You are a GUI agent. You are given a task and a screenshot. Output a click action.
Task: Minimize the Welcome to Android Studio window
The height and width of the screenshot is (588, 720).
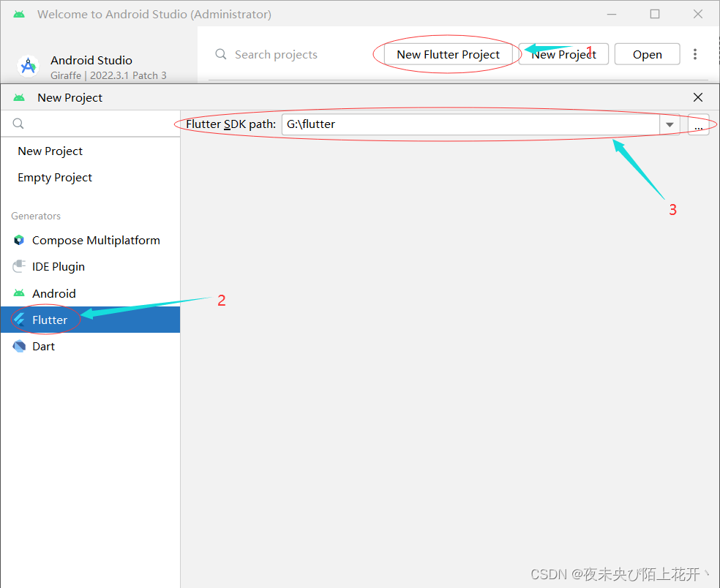(611, 14)
